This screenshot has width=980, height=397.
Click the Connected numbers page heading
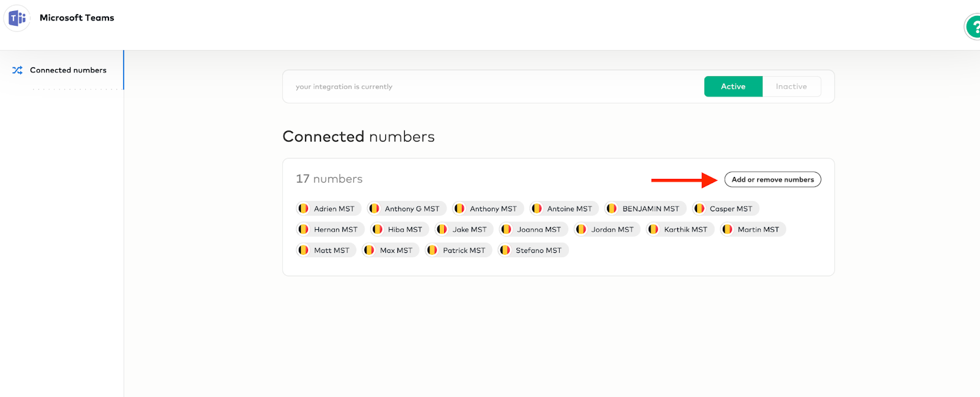coord(359,137)
